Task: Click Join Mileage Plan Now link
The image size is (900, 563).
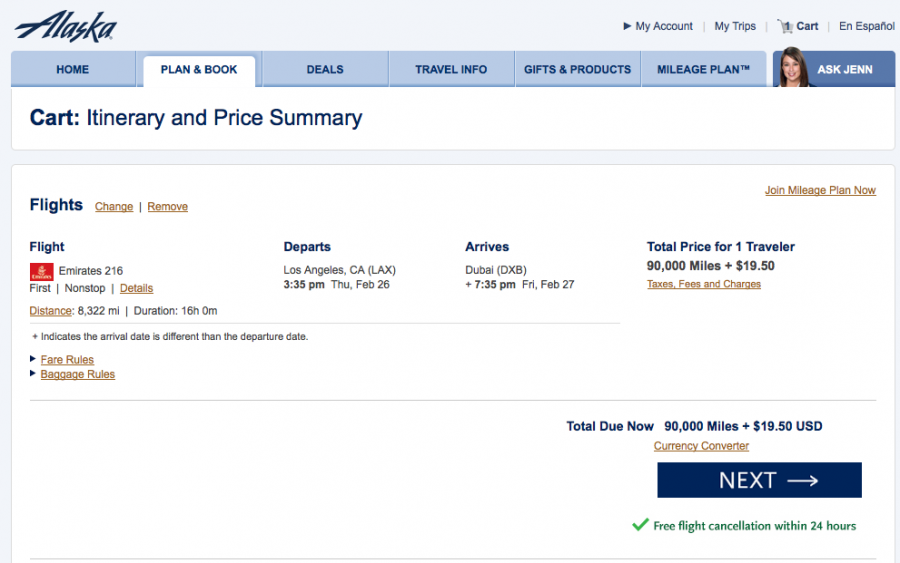Action: [820, 190]
